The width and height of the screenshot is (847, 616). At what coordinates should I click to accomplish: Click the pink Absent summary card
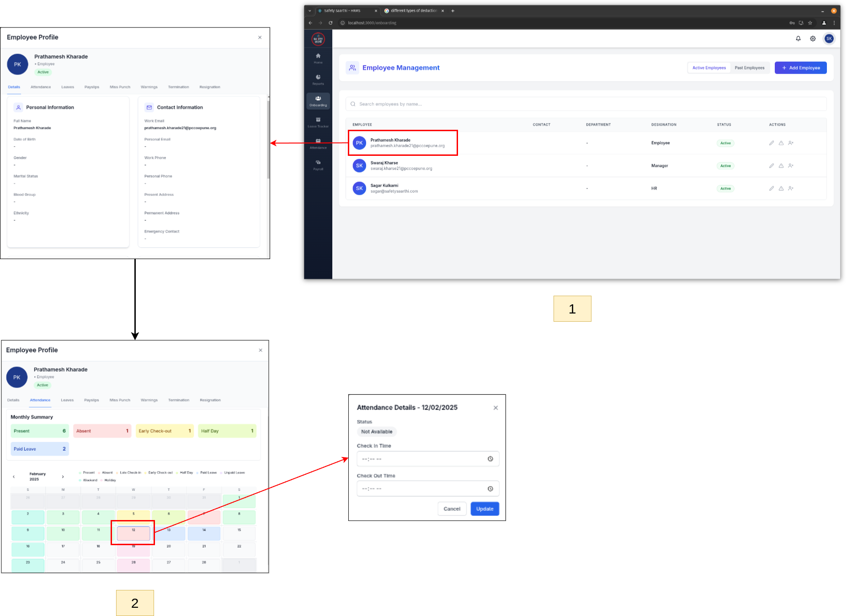(102, 431)
